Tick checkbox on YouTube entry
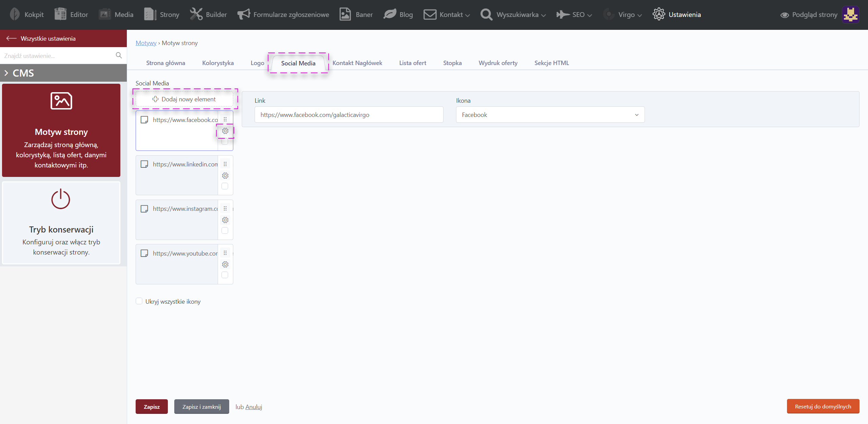The width and height of the screenshot is (868, 424). pyautogui.click(x=225, y=275)
